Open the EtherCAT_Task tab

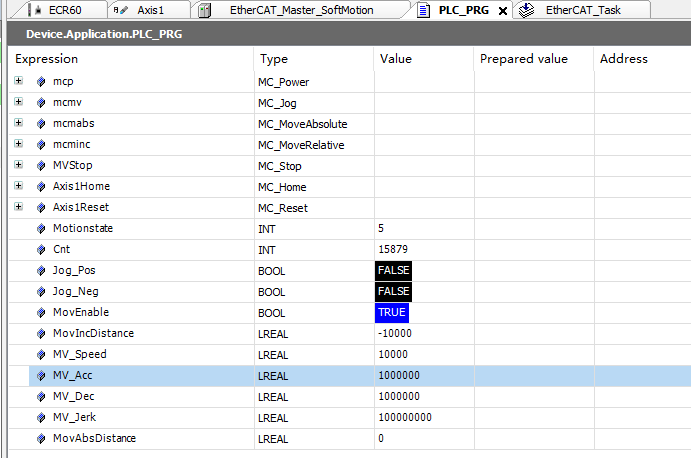click(583, 10)
